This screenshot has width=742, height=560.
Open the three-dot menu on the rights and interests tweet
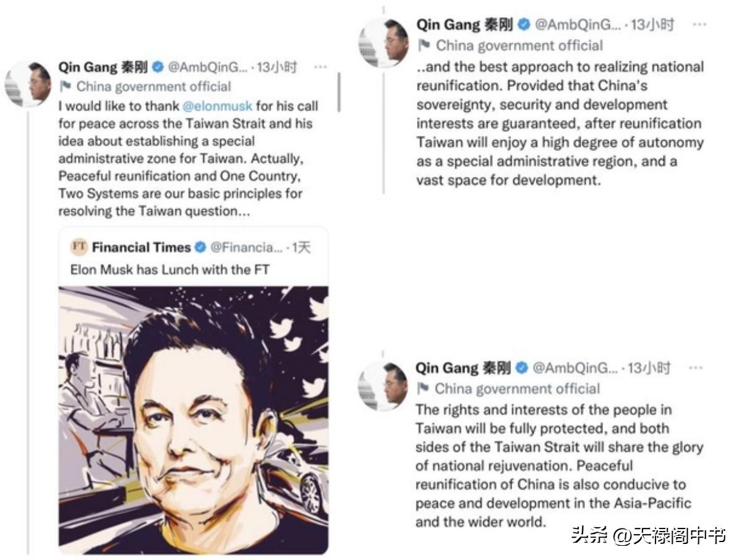coord(696,368)
